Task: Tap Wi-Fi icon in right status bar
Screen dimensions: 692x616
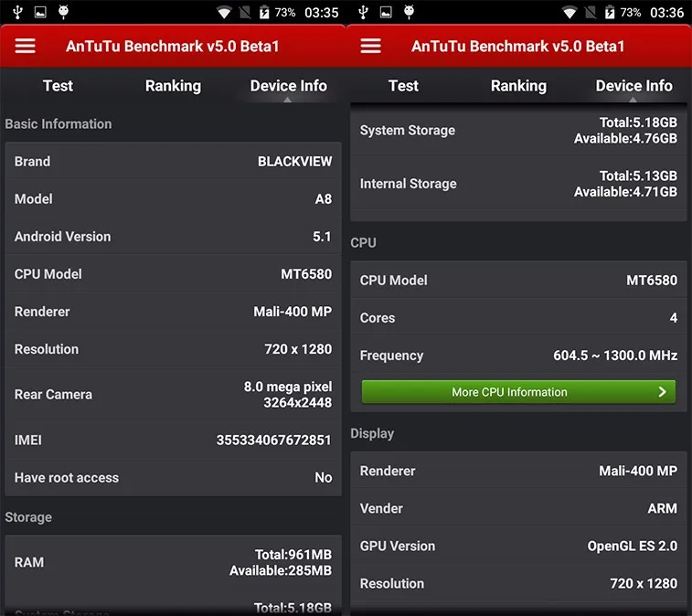Action: pyautogui.click(x=570, y=13)
